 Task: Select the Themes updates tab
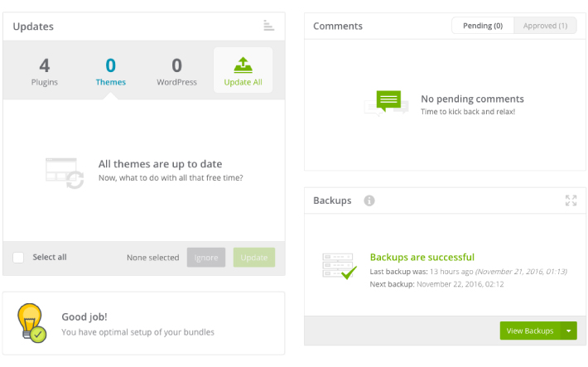(x=110, y=71)
